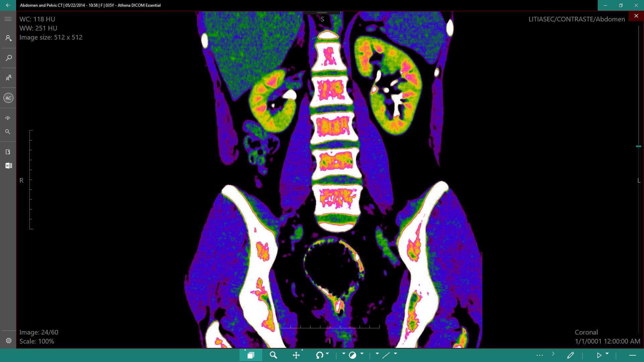Expand the rotate tool dropdown arrow
The height and width of the screenshot is (362, 644).
327,354
